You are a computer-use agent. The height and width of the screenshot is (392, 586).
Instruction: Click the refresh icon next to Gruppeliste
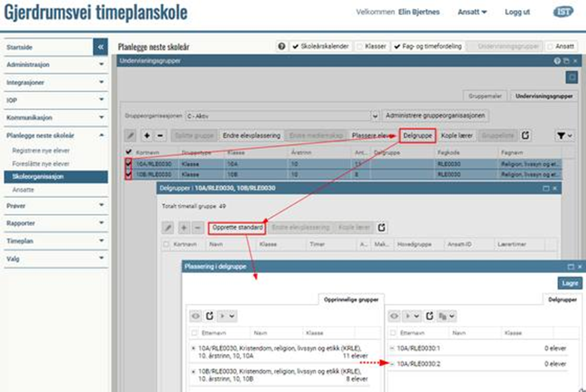pos(526,135)
